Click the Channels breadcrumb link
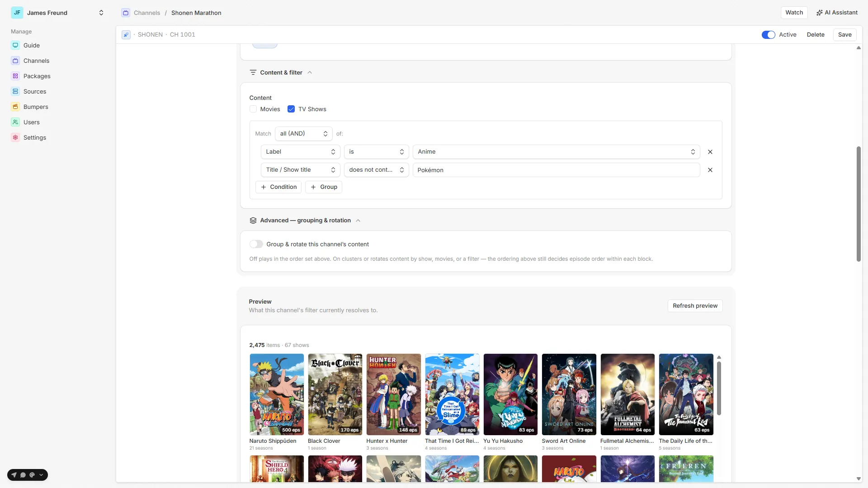 coord(147,13)
